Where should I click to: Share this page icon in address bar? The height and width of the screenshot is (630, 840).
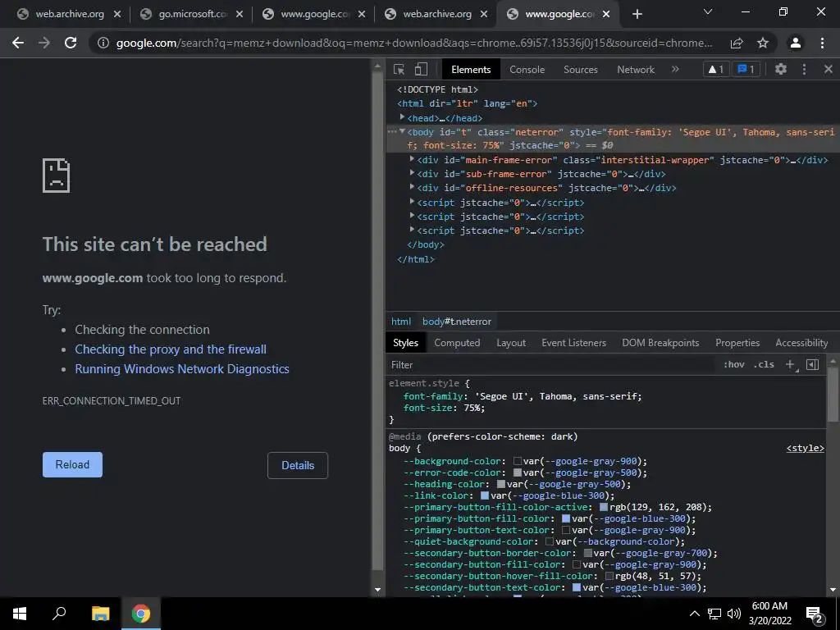[737, 43]
